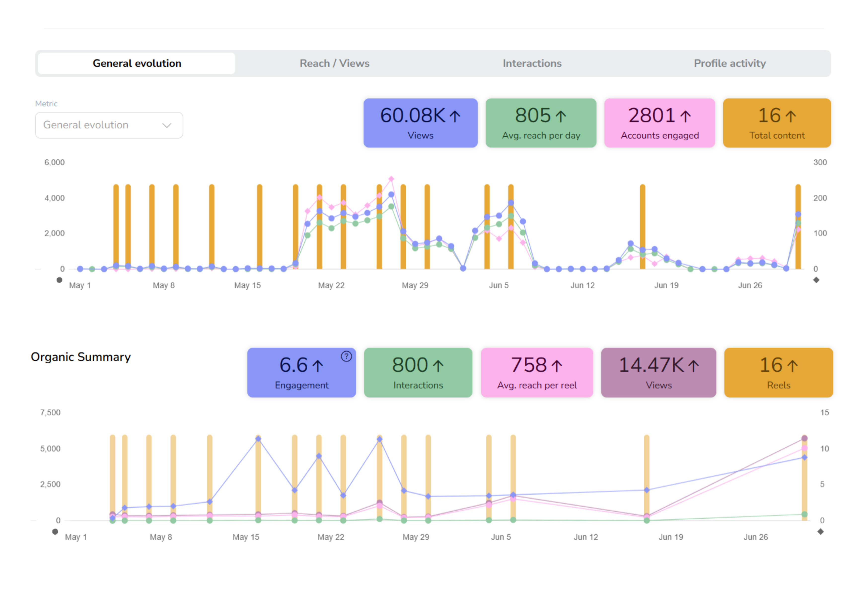Click the purple end point in Organic chart
868x616 pixels.
(804, 438)
